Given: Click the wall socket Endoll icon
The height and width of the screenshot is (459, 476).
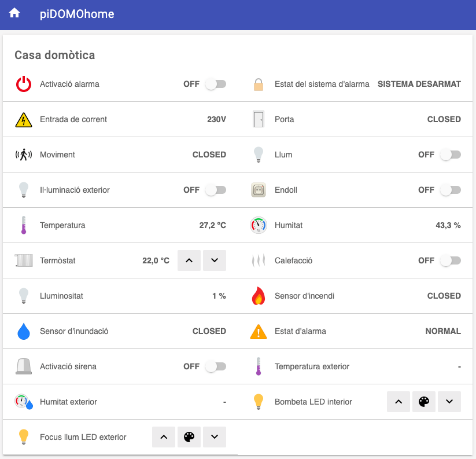Looking at the screenshot, I should pyautogui.click(x=259, y=190).
